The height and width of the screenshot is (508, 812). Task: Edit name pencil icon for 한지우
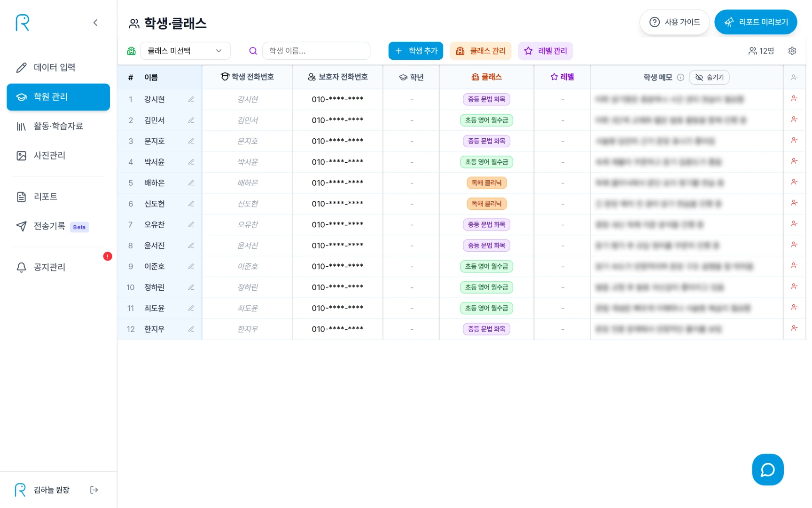click(191, 329)
